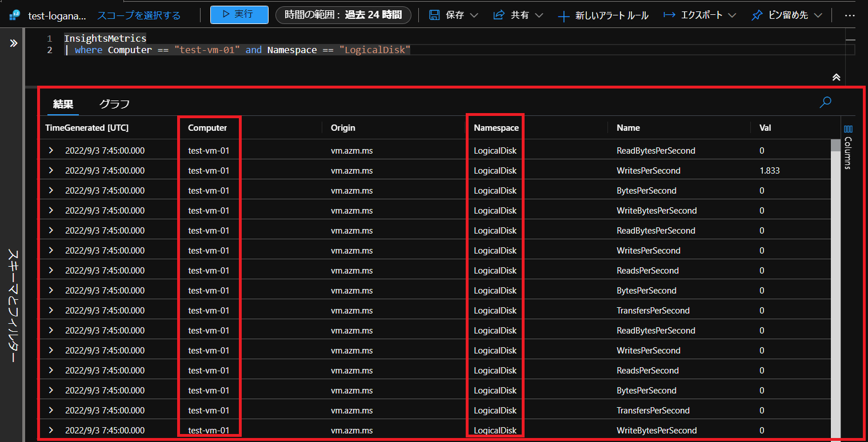Expand the ピン留め先 dropdown chevron

(x=817, y=15)
